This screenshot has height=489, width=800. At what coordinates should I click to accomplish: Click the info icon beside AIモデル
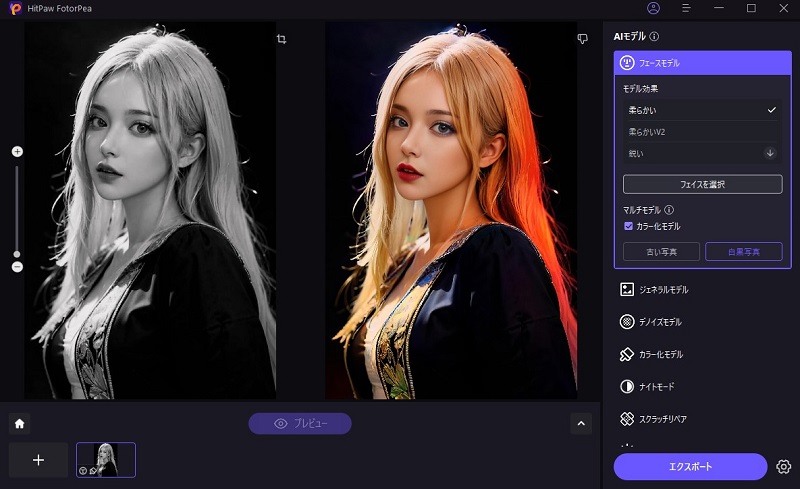(654, 36)
